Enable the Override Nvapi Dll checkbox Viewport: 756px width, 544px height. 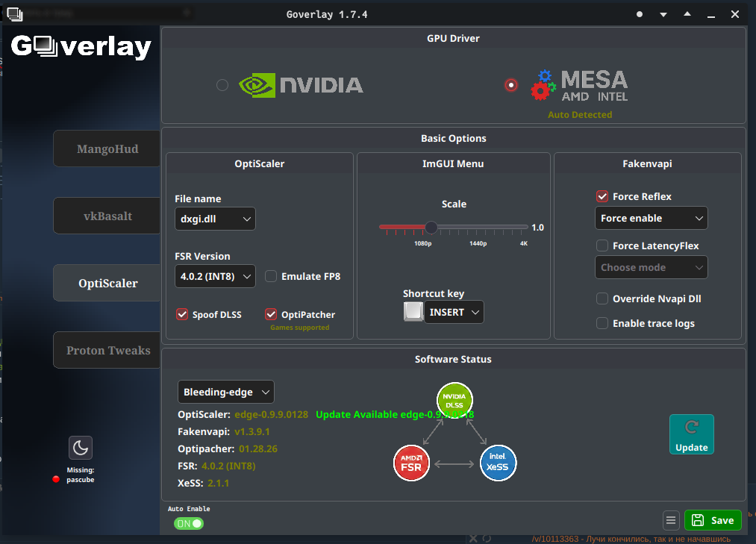coord(602,298)
